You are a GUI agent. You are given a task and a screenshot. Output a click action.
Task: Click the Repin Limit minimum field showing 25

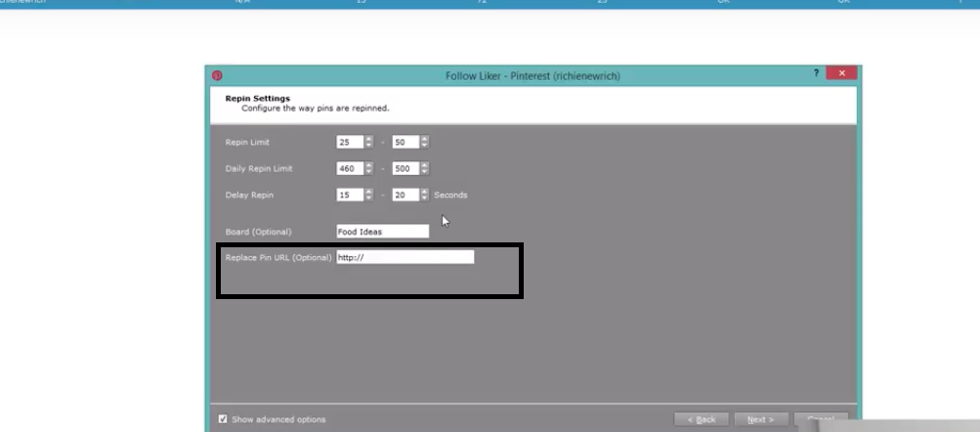(350, 143)
